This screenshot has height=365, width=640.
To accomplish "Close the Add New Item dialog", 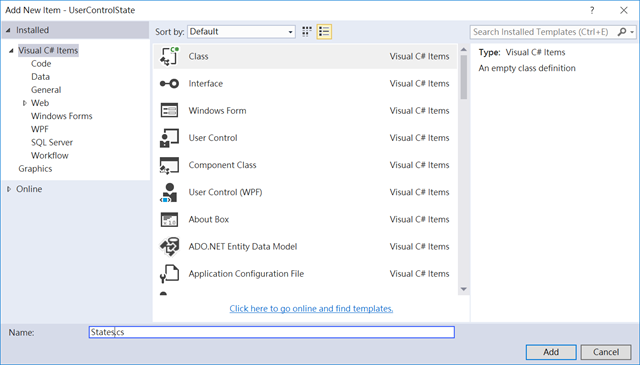I will pyautogui.click(x=624, y=10).
